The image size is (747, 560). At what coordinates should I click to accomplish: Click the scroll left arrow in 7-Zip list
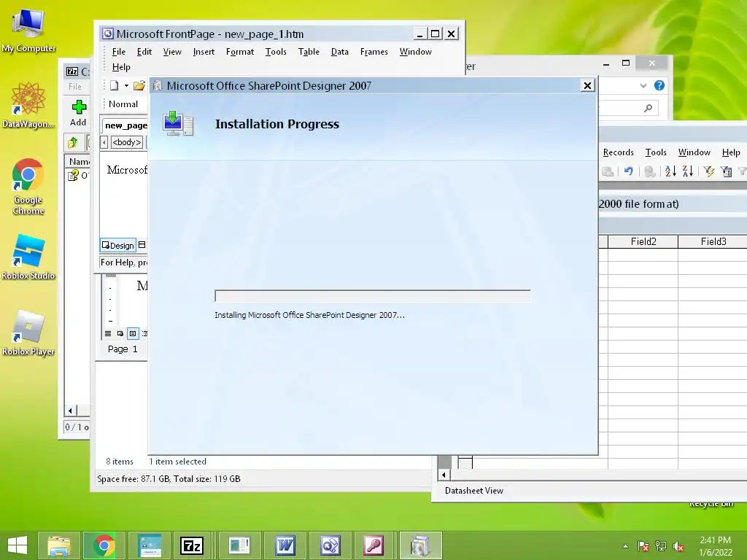pyautogui.click(x=71, y=411)
